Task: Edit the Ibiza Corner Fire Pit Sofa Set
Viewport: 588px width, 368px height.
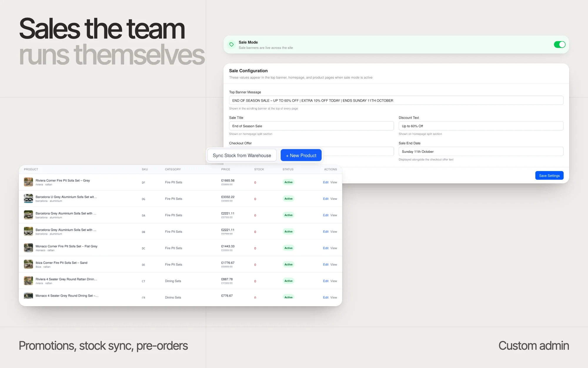Action: coord(325,265)
